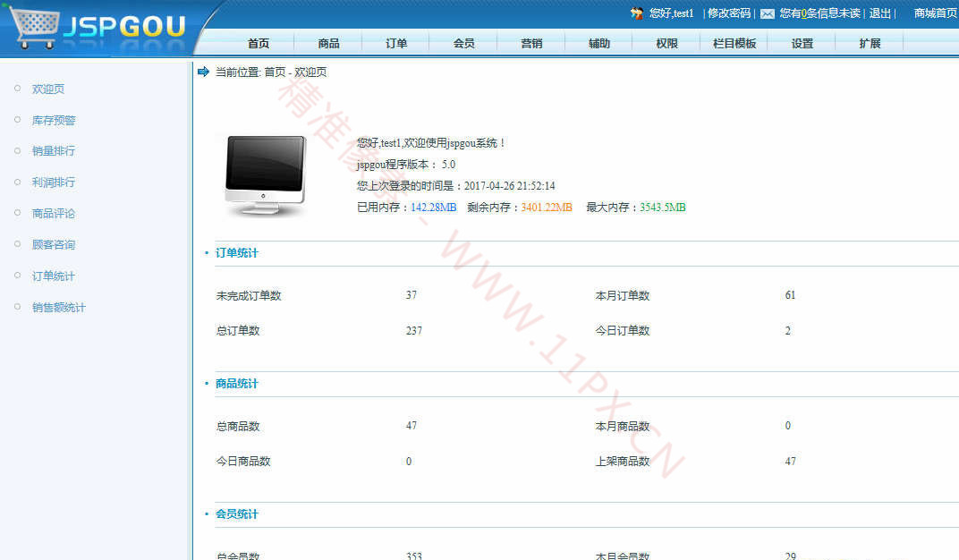959x560 pixels.
Task: Open the unread messages link 您有0条信息未读
Action: click(819, 13)
